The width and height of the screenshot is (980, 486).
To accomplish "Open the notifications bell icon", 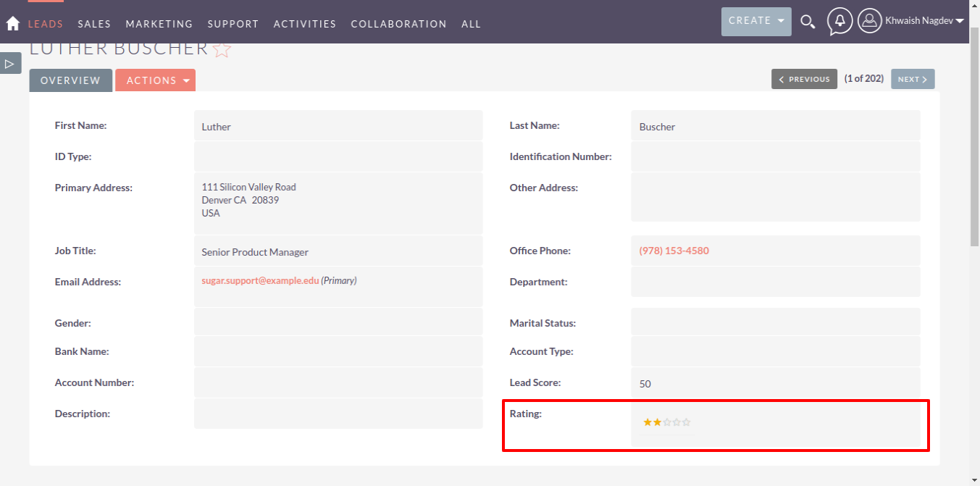I will pyautogui.click(x=839, y=22).
